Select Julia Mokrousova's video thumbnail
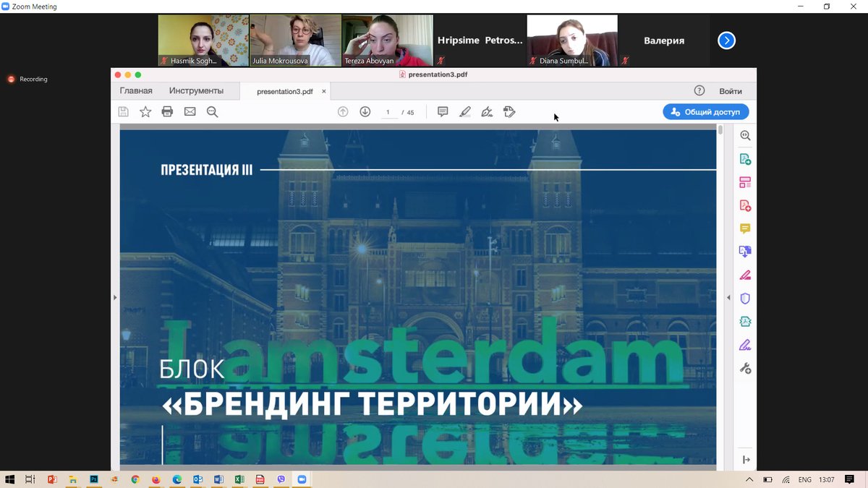 (295, 40)
